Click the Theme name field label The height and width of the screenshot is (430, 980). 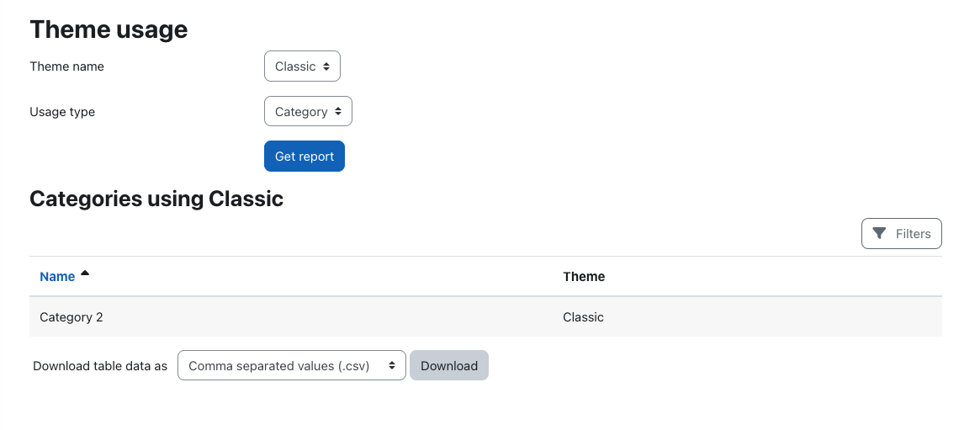coord(66,66)
